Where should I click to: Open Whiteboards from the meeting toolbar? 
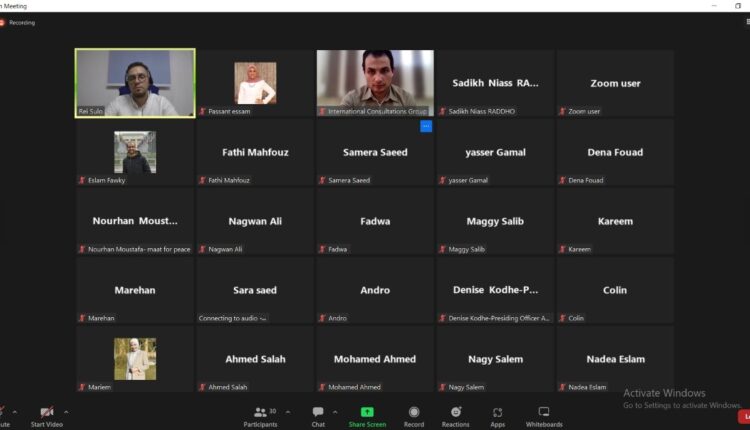543,415
